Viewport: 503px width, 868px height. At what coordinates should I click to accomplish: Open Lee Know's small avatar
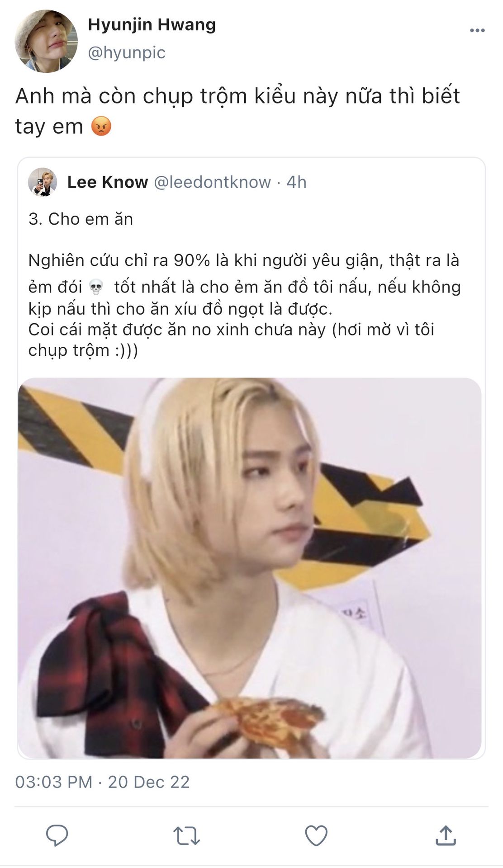43,182
